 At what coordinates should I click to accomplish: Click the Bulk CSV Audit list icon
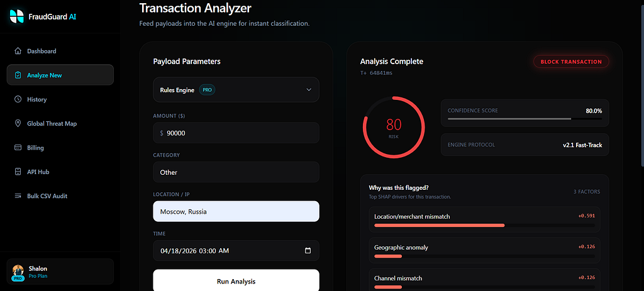click(x=18, y=196)
